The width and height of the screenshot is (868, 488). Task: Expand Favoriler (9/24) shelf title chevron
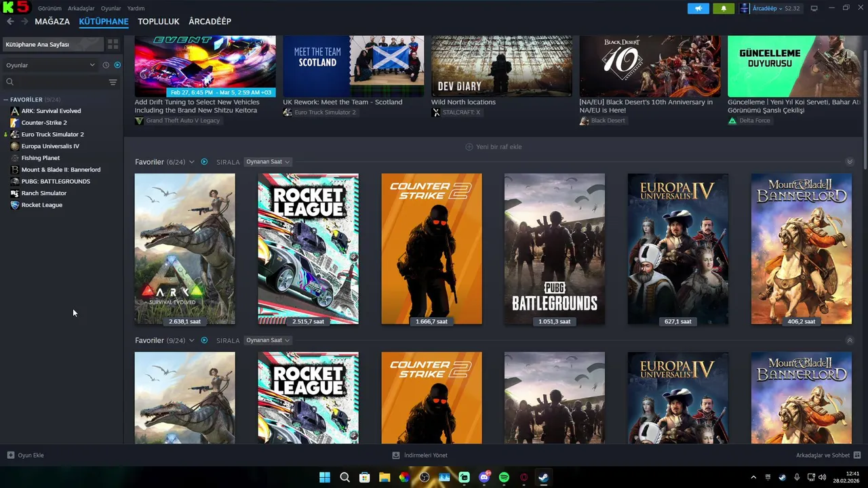click(x=192, y=340)
